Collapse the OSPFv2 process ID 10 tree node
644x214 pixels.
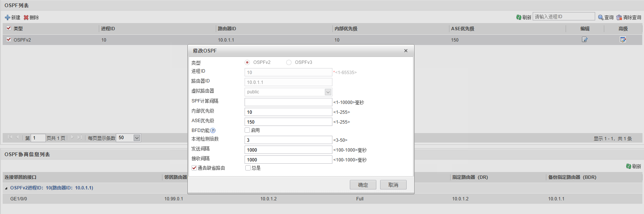click(6, 188)
